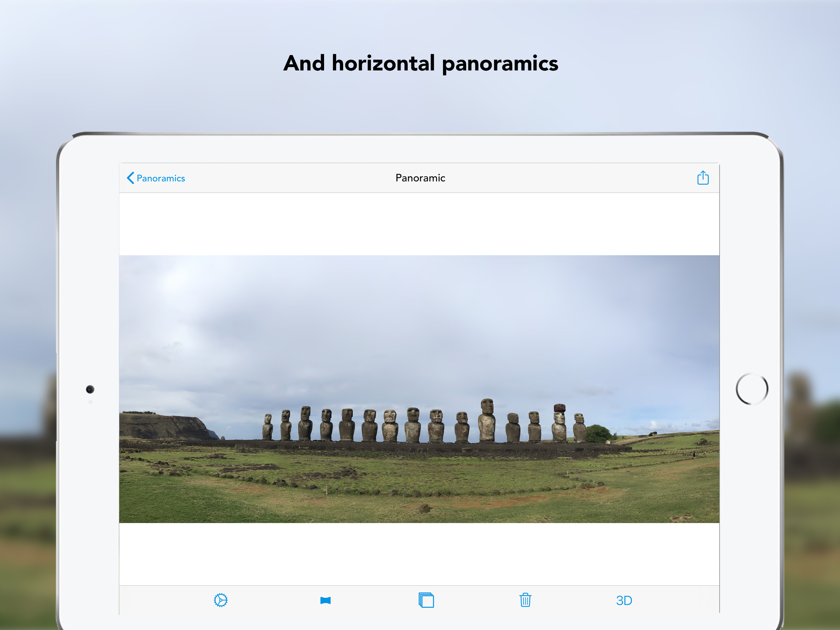Tap the filled panorama-shape icon

325,600
